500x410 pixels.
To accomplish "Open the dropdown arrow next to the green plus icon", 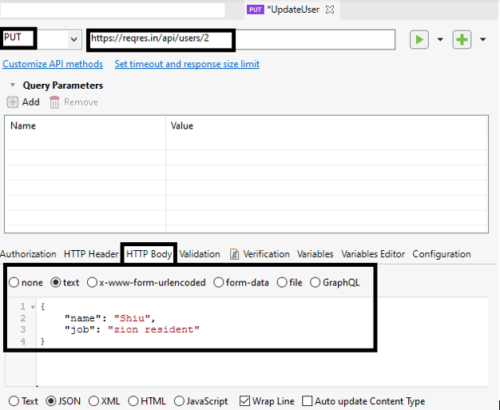I will pos(483,40).
